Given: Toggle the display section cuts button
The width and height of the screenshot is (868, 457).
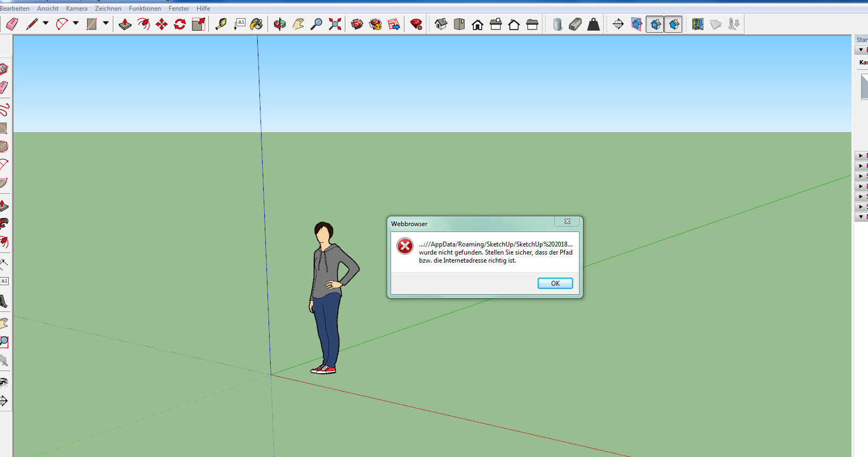Looking at the screenshot, I should point(655,24).
